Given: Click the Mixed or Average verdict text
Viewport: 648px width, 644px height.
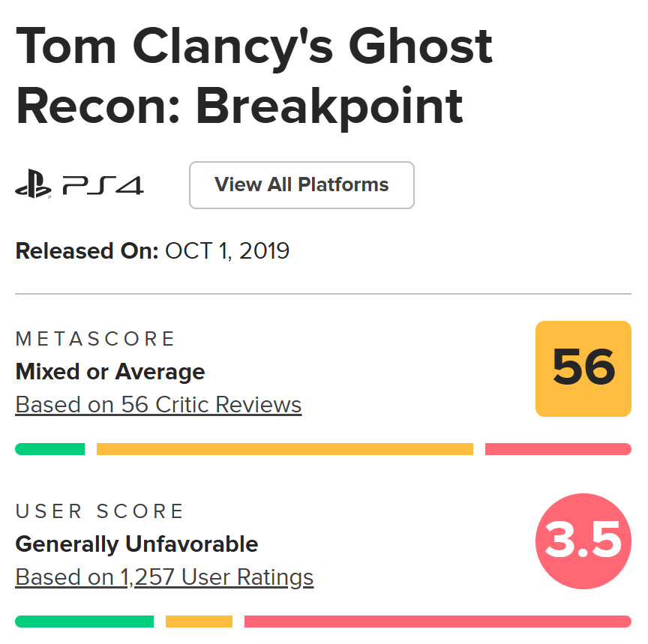Looking at the screenshot, I should pos(110,372).
